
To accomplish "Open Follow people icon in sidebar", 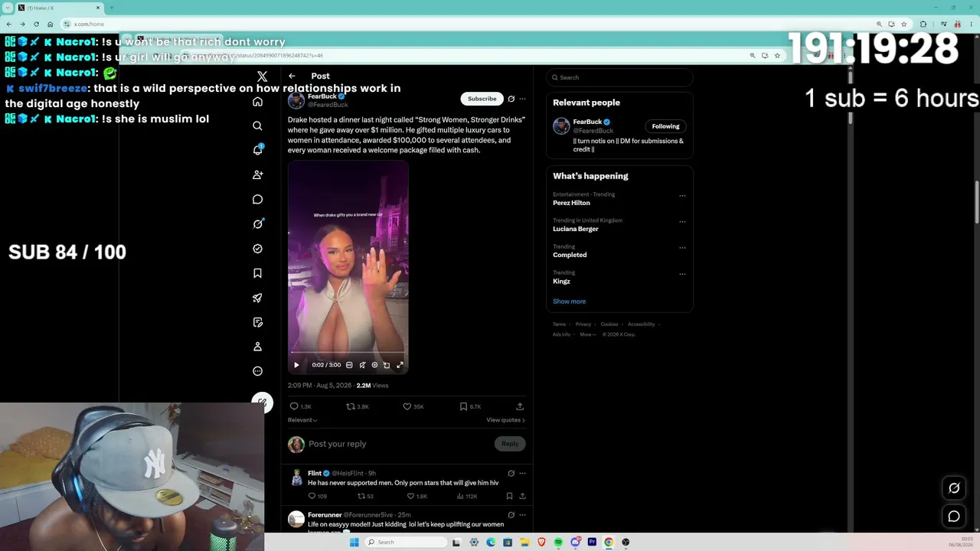I will pyautogui.click(x=258, y=175).
